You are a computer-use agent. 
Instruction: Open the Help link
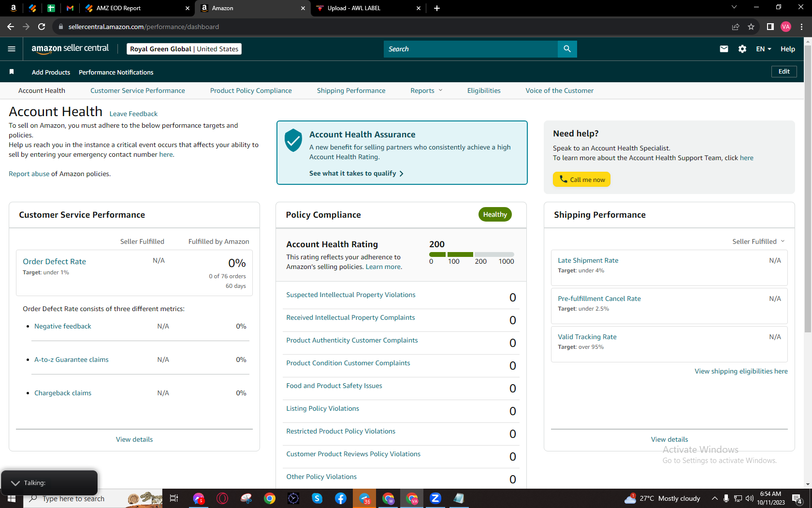pyautogui.click(x=788, y=49)
